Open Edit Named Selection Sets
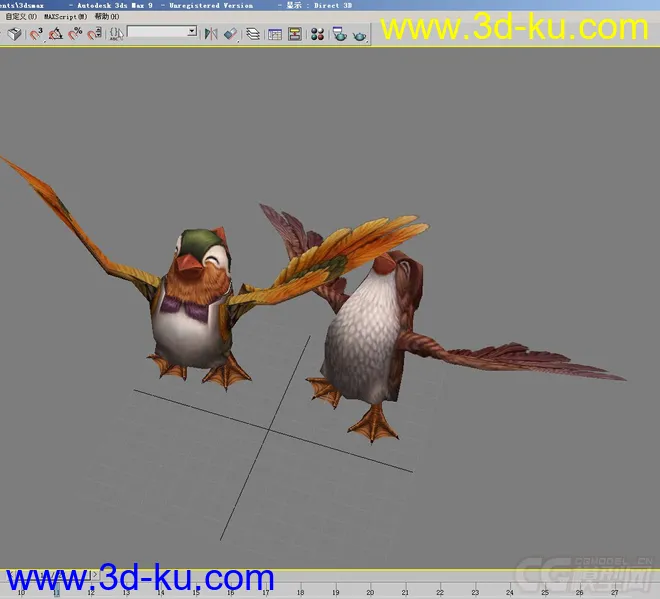The image size is (660, 599). click(116, 34)
